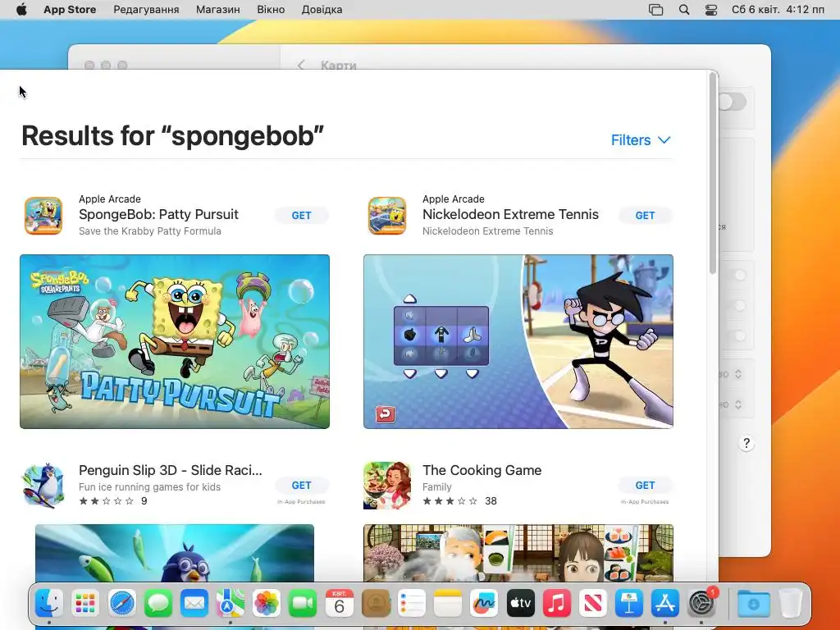Open Spotlight search in the menu bar
Screen dimensions: 840x630
(x=684, y=10)
